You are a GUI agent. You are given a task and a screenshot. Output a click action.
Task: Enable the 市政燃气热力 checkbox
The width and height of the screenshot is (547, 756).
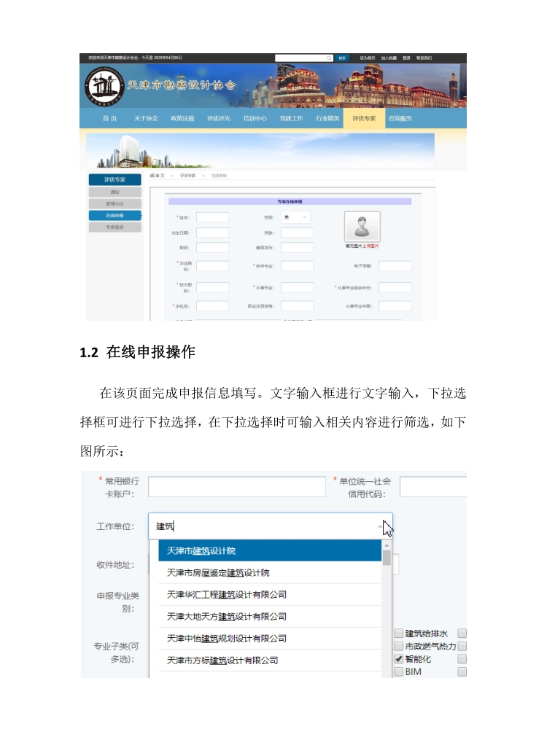click(399, 646)
